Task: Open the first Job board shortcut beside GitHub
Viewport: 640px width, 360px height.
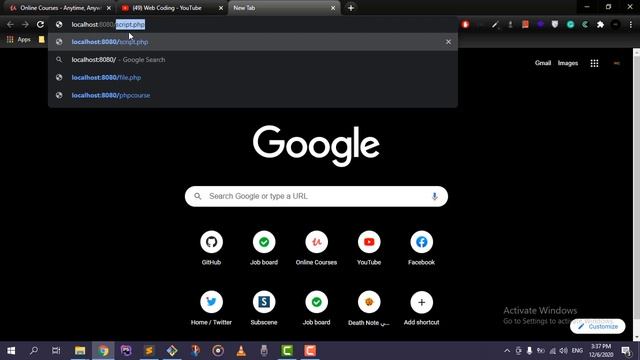Action: (x=264, y=247)
